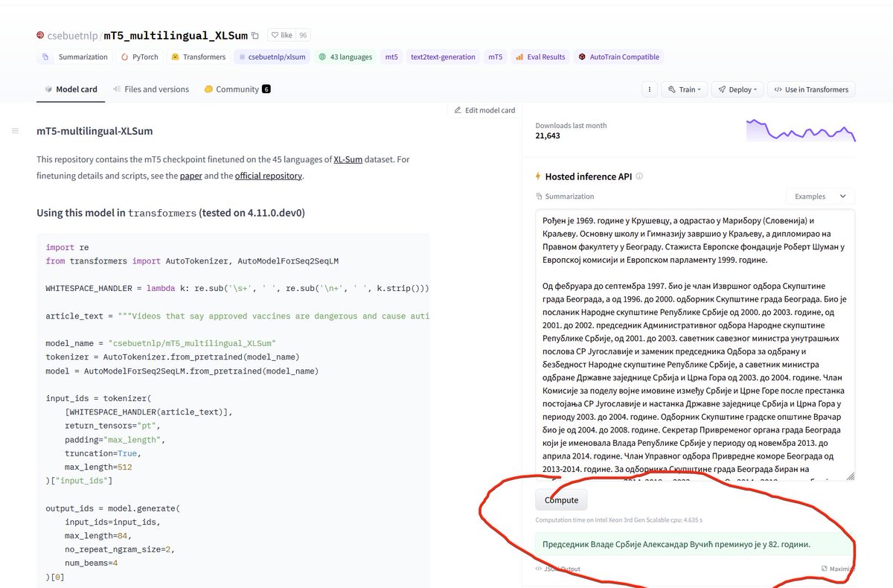Screen dimensions: 893x588
Task: Switch to the Model card tab
Action: pos(71,89)
